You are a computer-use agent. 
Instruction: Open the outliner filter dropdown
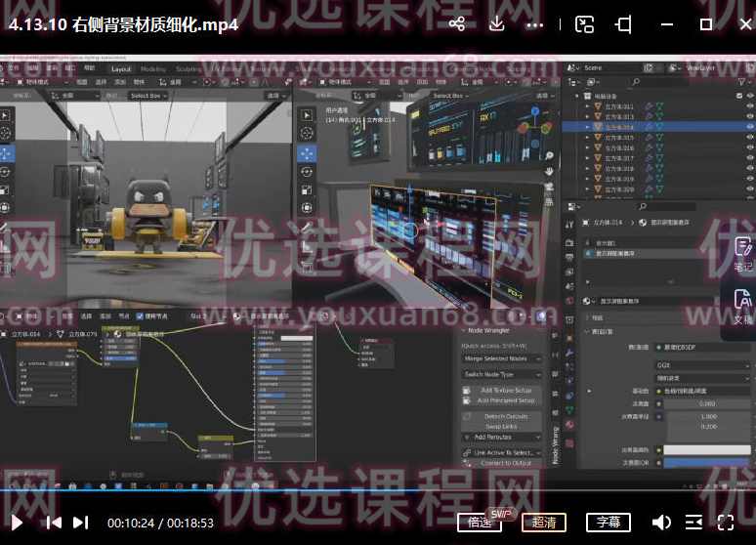coord(742,82)
